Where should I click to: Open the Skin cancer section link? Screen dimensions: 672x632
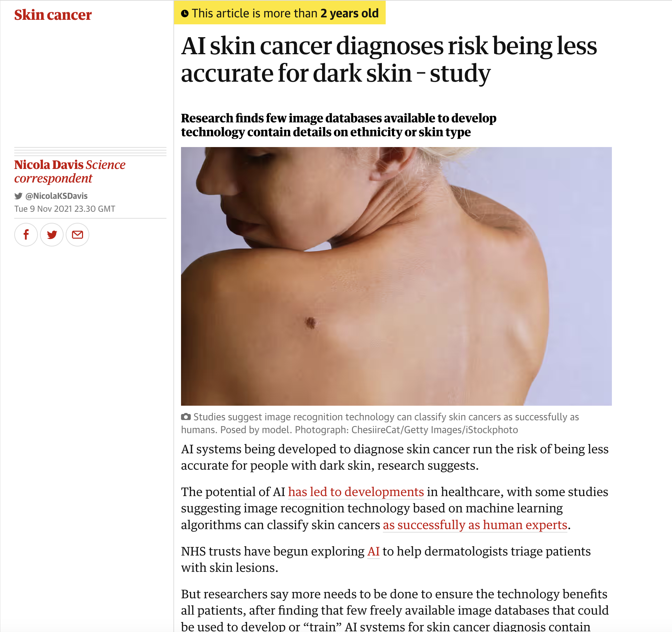(x=53, y=15)
